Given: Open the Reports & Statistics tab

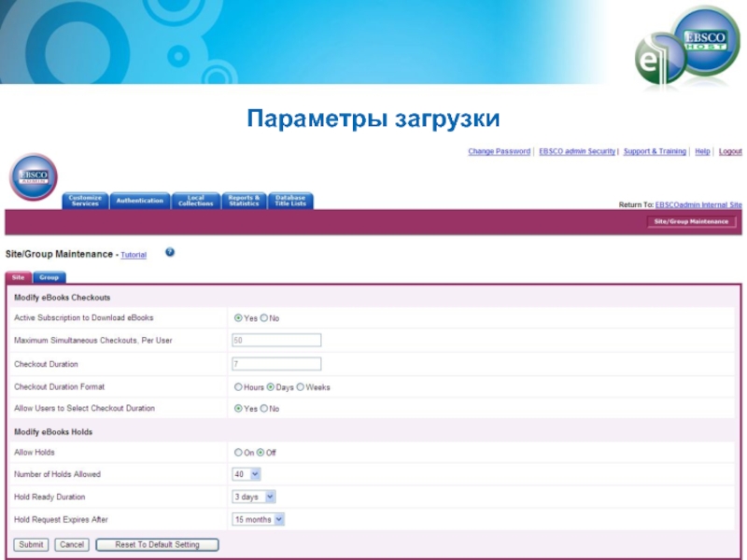Looking at the screenshot, I should click(x=244, y=201).
